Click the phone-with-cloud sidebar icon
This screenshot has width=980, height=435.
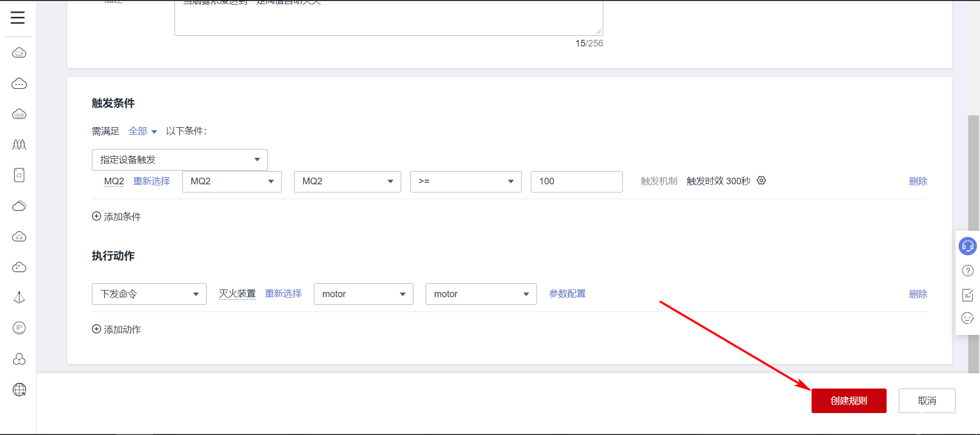[x=19, y=175]
